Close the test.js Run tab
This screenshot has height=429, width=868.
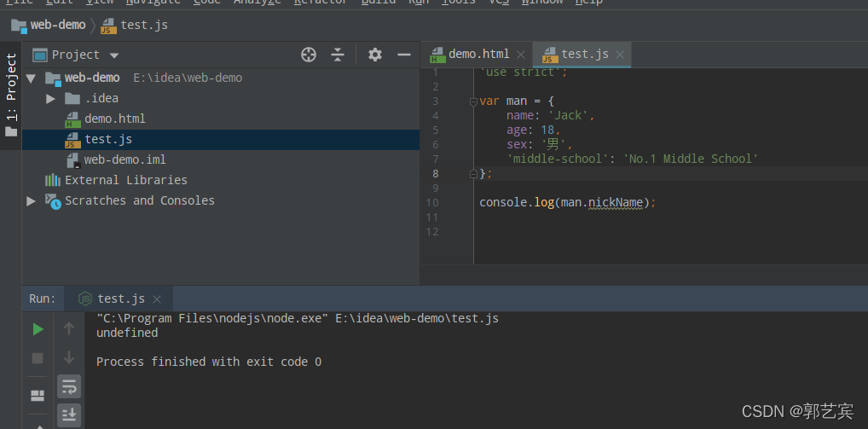(157, 299)
